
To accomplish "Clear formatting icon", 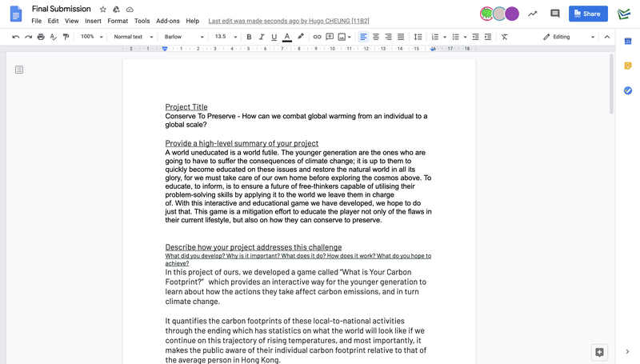I will pyautogui.click(x=505, y=37).
